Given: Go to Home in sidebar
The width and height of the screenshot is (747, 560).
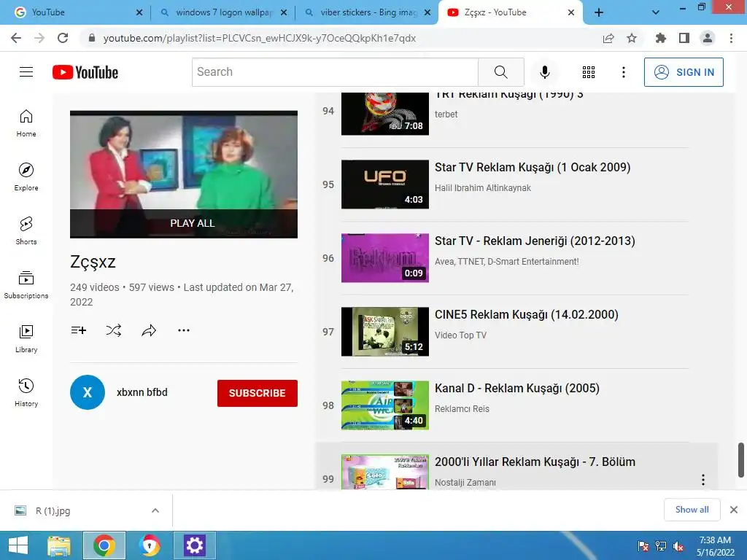Looking at the screenshot, I should tap(26, 123).
